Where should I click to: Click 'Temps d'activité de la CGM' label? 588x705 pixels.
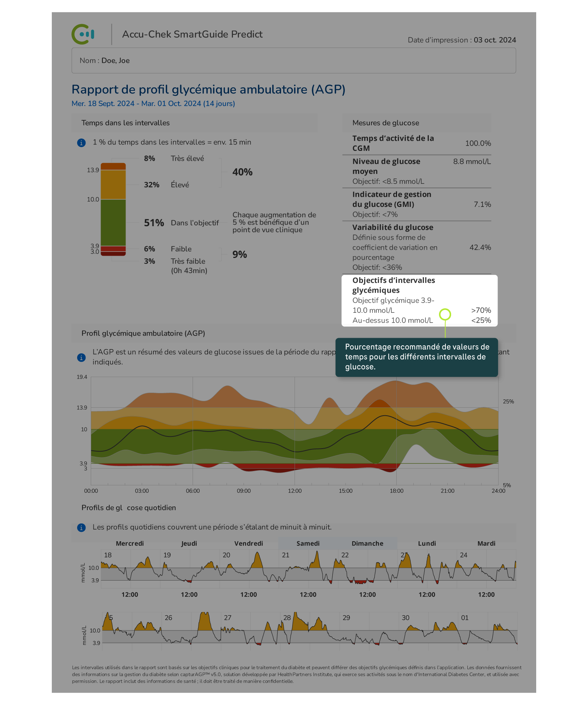[x=393, y=143]
